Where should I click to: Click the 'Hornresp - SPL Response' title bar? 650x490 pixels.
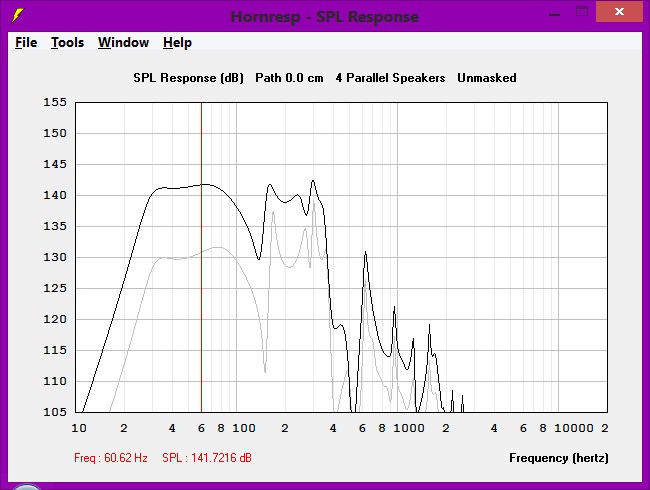325,17
